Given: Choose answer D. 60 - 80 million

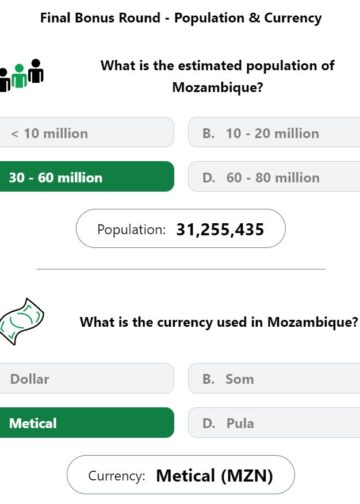Looking at the screenshot, I should click(274, 176).
